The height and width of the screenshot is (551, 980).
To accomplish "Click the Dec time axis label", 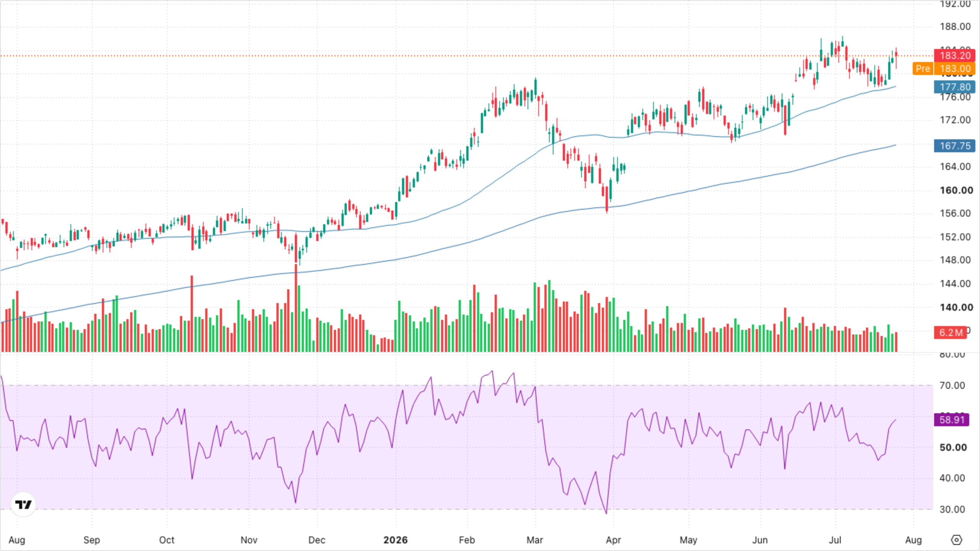I will click(x=317, y=540).
